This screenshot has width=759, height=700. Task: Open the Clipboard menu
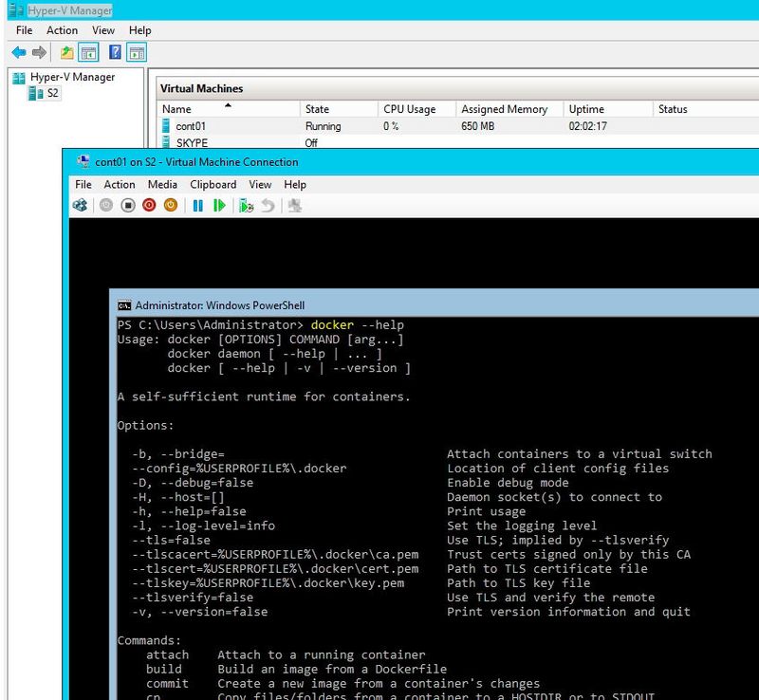[x=213, y=184]
